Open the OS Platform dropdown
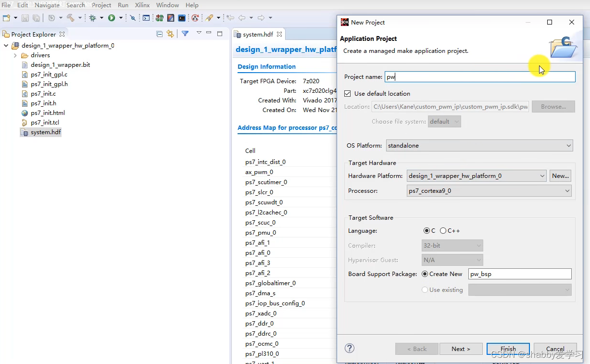This screenshot has width=590, height=364. pos(479,145)
